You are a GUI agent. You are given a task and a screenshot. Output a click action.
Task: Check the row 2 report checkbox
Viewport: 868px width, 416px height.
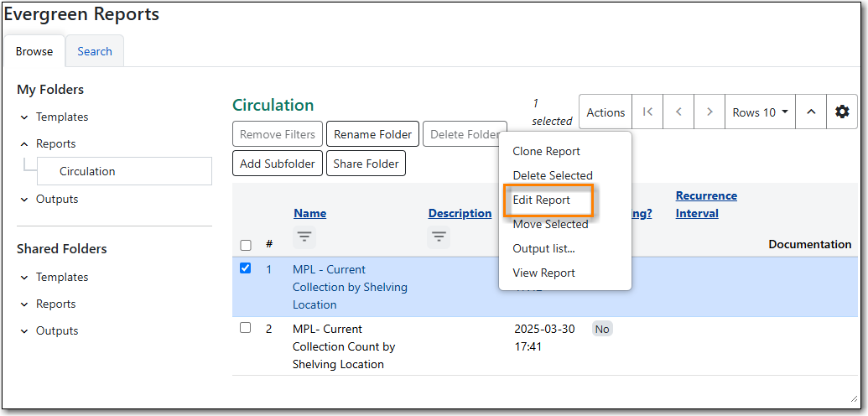pos(245,327)
